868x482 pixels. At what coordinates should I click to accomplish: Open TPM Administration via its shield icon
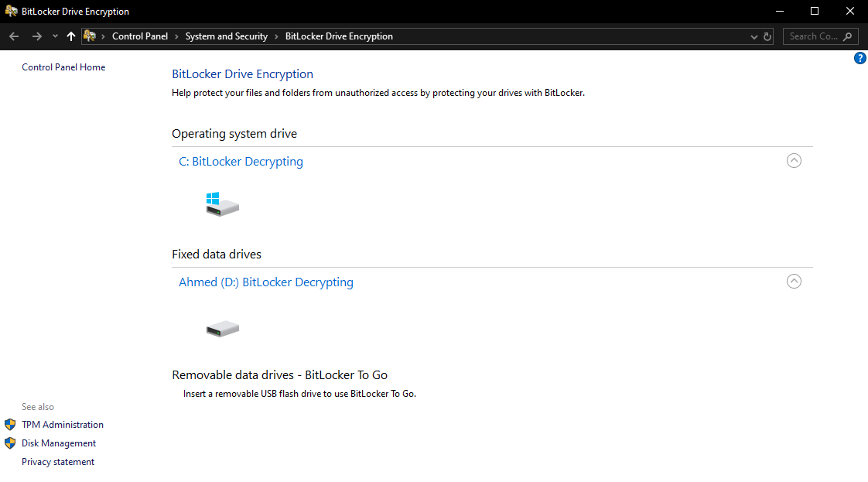(10, 424)
